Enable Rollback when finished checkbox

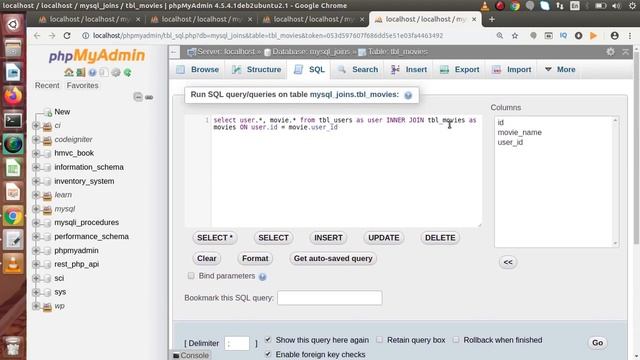click(x=456, y=339)
